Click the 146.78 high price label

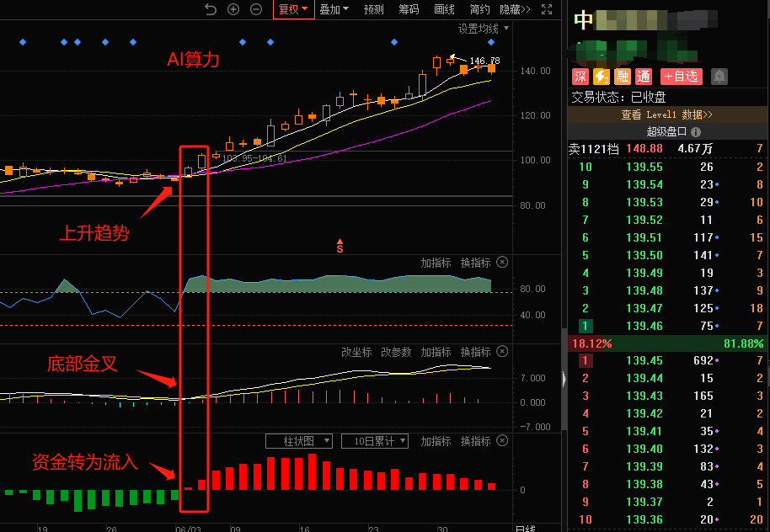pyautogui.click(x=484, y=61)
